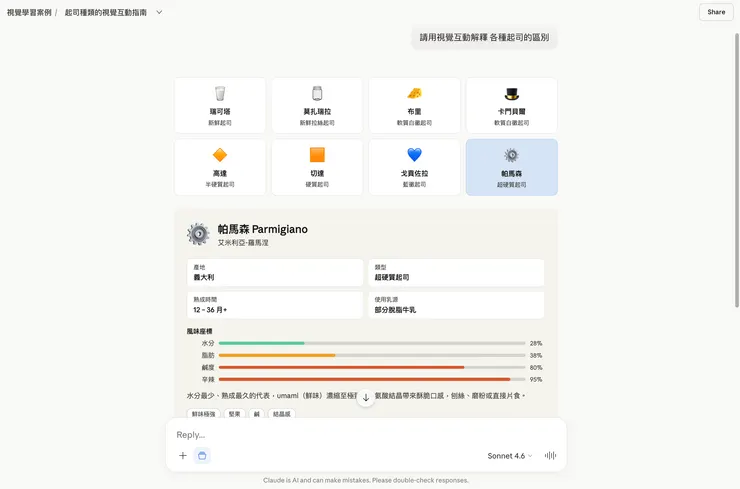Click the red bar showing 95%
The image size is (740, 489).
click(x=364, y=379)
